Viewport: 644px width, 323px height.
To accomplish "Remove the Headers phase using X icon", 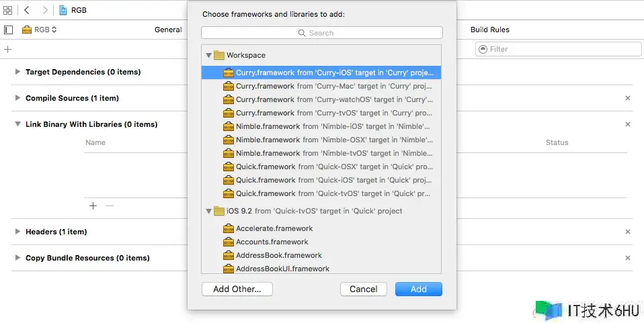I will (x=628, y=232).
